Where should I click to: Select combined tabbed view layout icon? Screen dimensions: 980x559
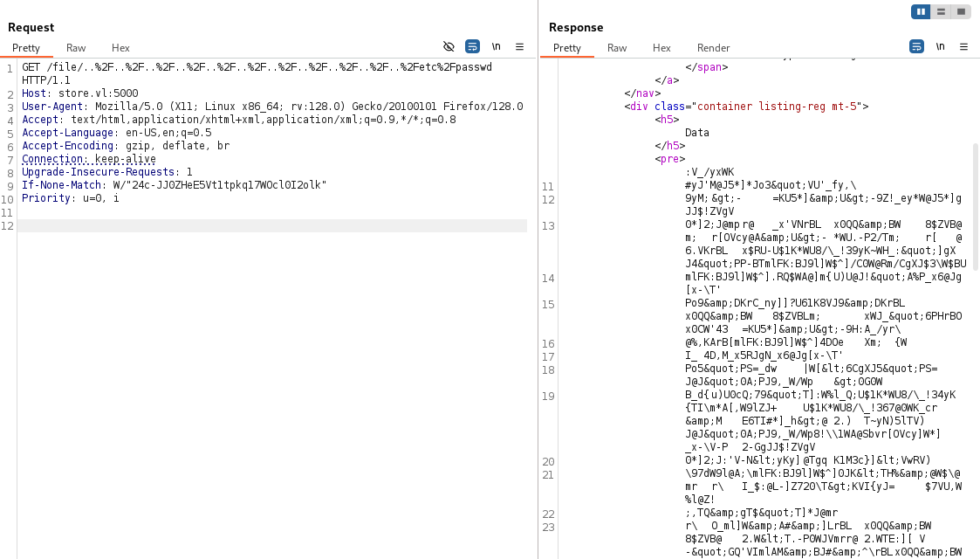962,12
